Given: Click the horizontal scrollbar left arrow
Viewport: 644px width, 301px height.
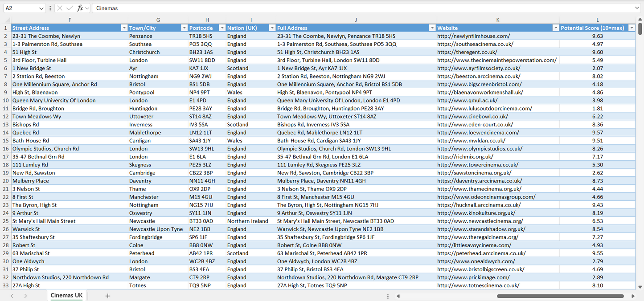Looking at the screenshot, I should click(398, 295).
